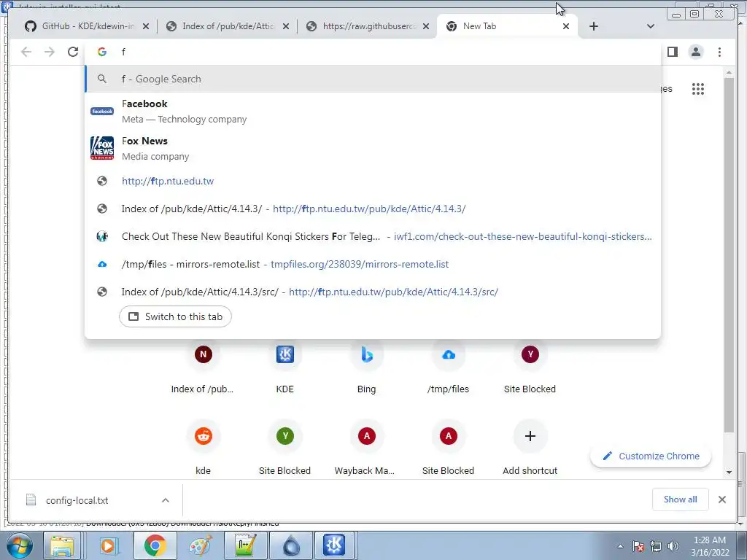The image size is (747, 560).
Task: Open Paint from the taskbar
Action: tap(201, 545)
